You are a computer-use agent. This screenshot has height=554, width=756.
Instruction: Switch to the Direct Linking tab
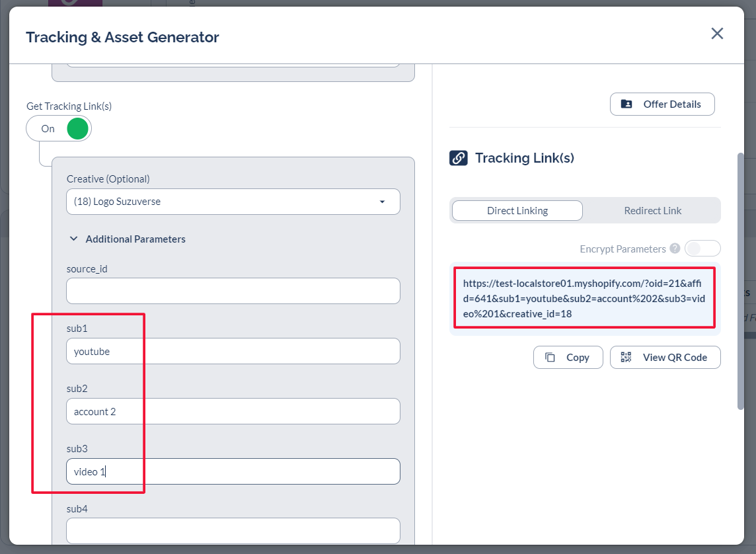(517, 211)
